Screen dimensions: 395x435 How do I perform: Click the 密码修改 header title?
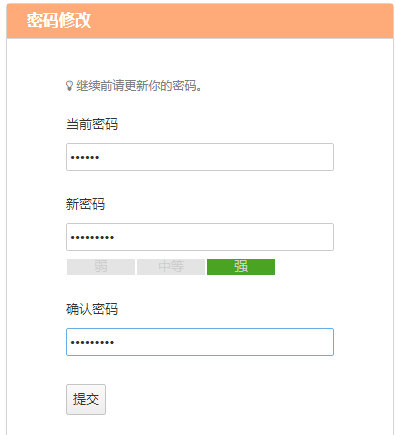click(59, 21)
